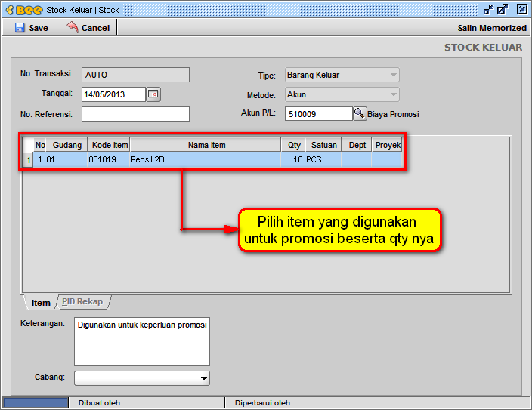Screen dimensions: 532x410
Task: Click the collapse window arrows icon
Action: (487, 10)
